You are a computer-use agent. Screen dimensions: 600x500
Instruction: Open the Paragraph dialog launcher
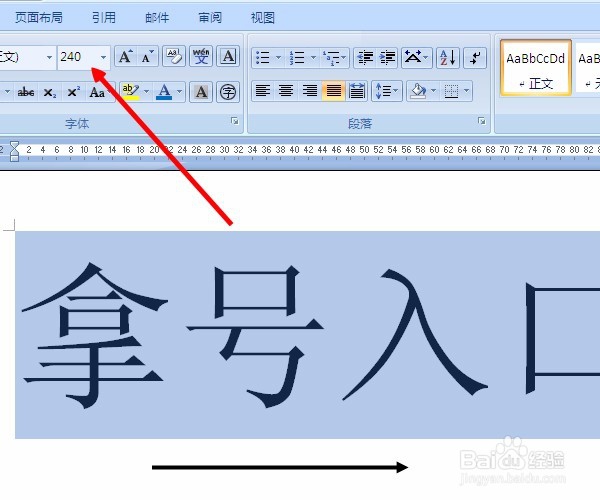481,121
